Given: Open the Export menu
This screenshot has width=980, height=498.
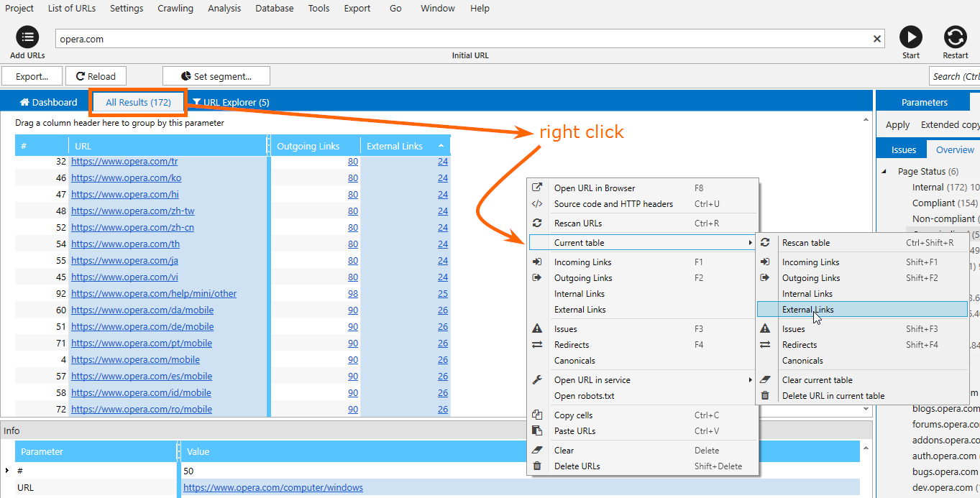Looking at the screenshot, I should (357, 9).
